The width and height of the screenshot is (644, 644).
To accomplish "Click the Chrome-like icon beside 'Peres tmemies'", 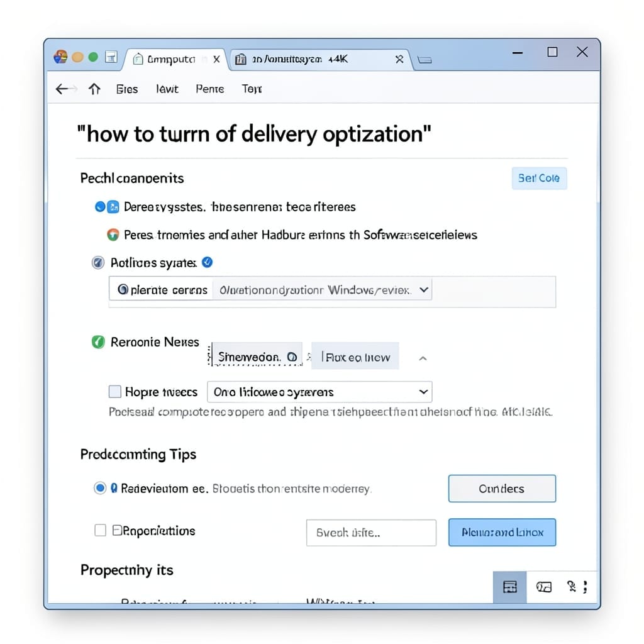I will point(113,235).
